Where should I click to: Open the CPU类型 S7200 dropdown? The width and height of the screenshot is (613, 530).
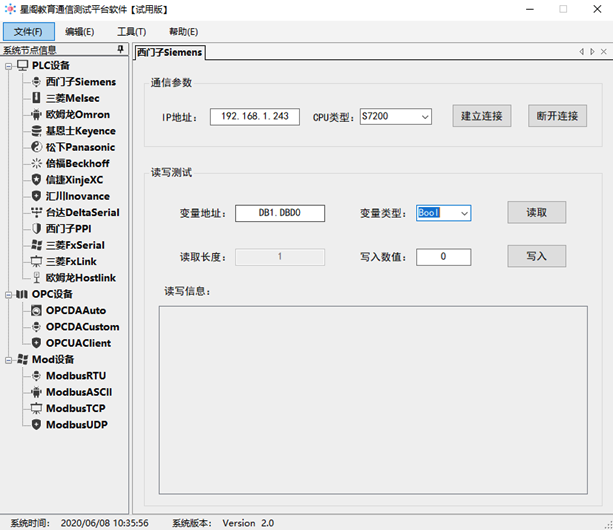(x=424, y=117)
